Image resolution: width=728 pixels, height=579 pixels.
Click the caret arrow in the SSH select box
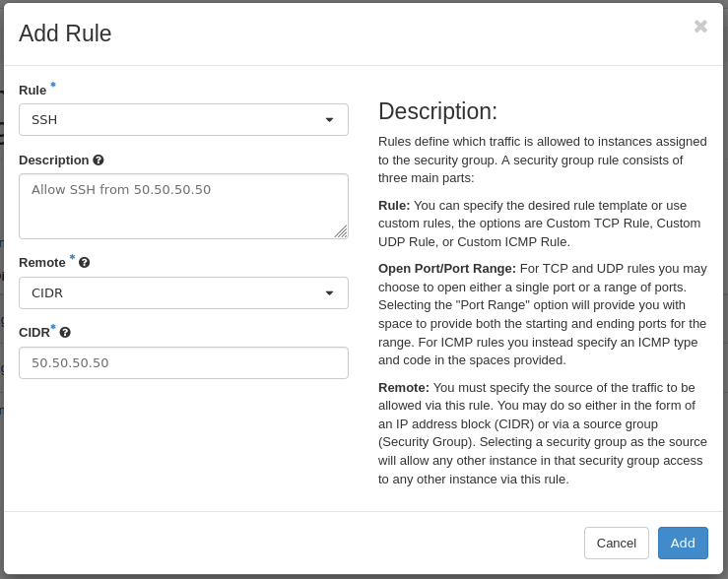pyautogui.click(x=329, y=120)
